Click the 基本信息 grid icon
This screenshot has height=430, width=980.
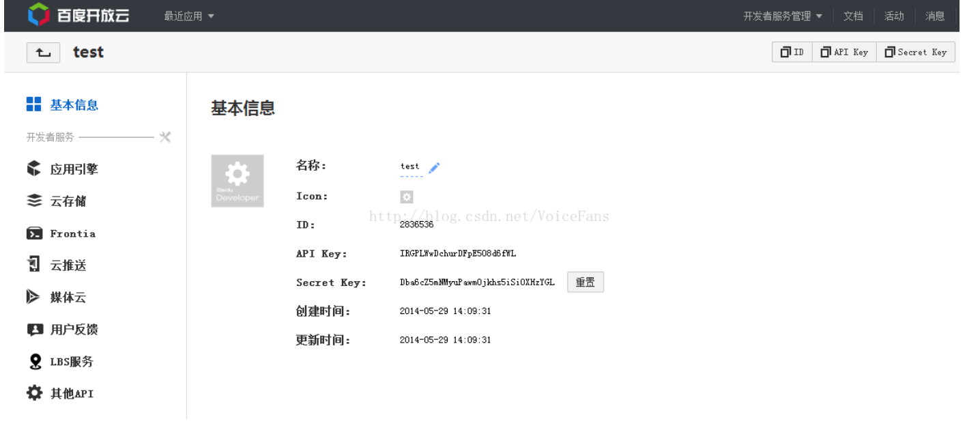34,104
